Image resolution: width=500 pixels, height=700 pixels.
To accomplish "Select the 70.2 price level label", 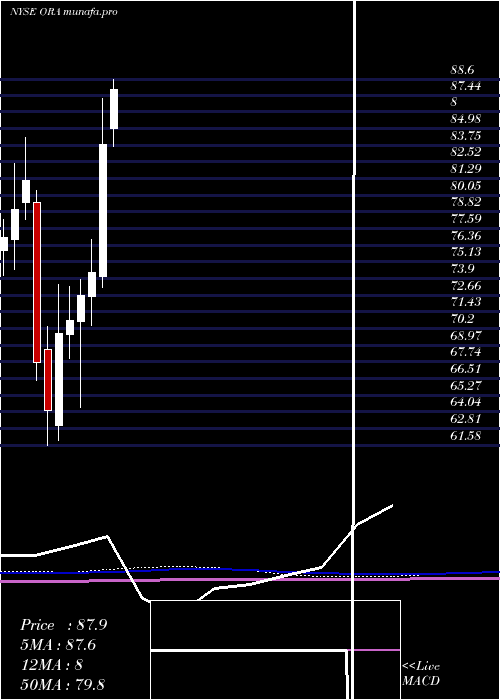I will [462, 319].
